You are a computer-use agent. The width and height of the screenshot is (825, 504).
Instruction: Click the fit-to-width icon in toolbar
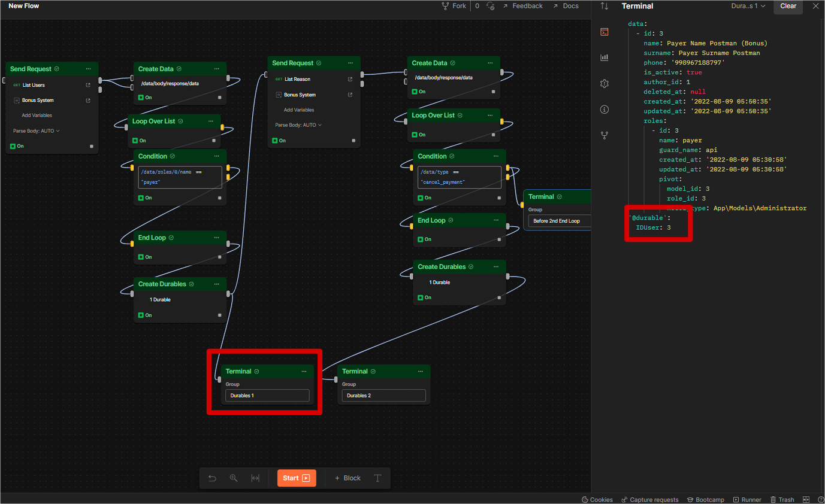coord(255,478)
